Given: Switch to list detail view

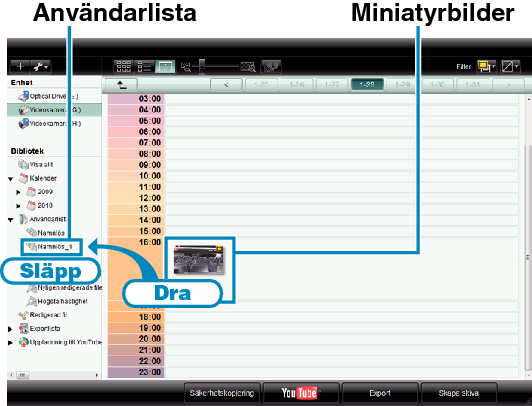Looking at the screenshot, I should tap(144, 66).
